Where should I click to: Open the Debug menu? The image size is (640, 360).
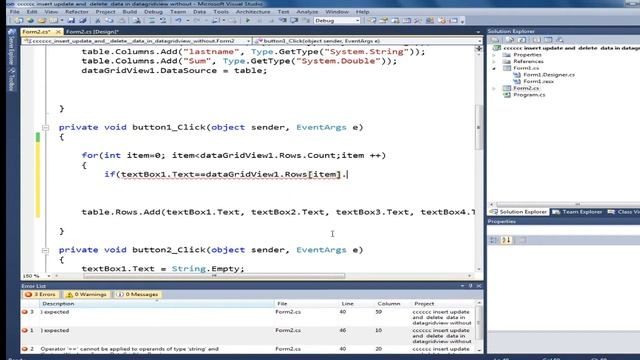(153, 12)
